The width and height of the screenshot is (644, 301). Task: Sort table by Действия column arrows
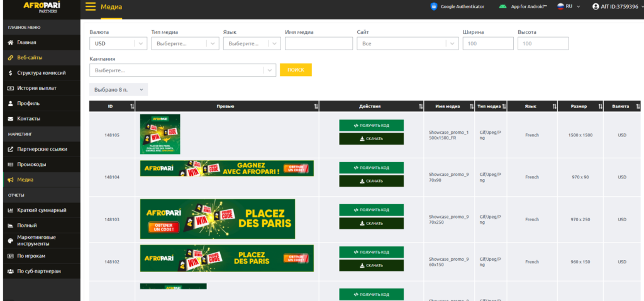pos(421,106)
